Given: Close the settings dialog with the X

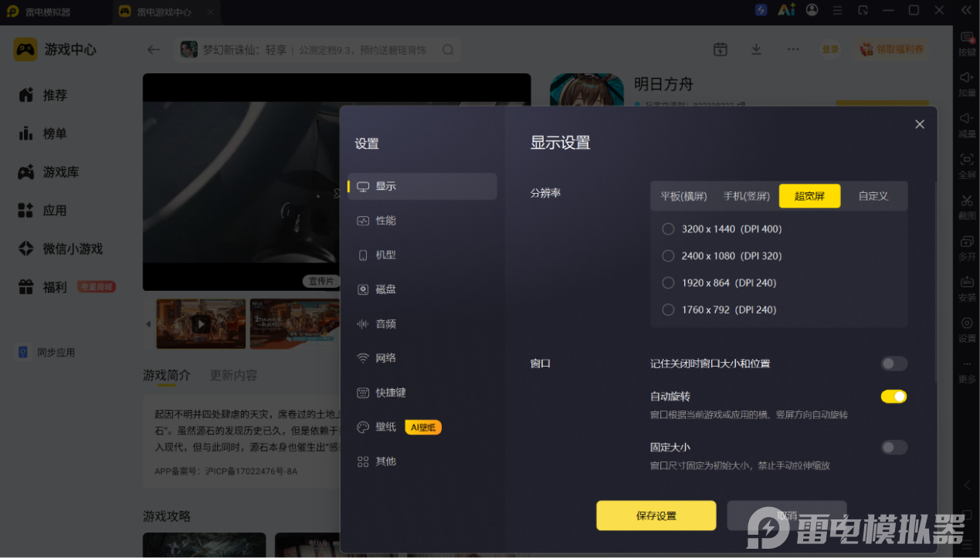Looking at the screenshot, I should pyautogui.click(x=919, y=124).
